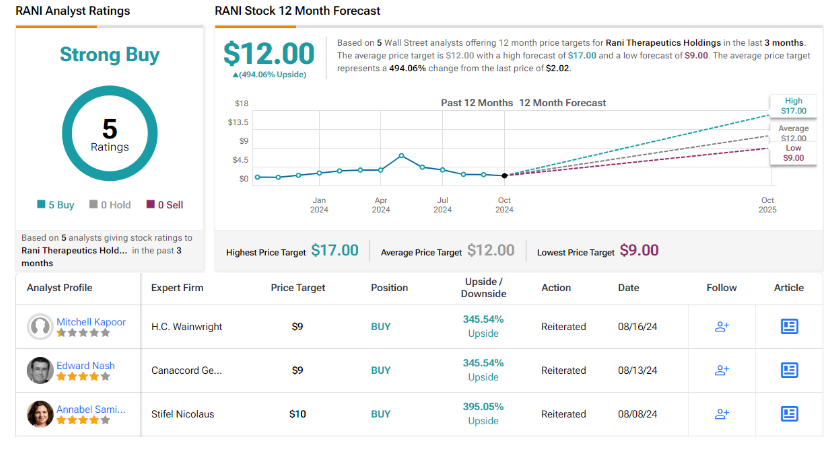Click Reiterated action in Mitchell Kapoor row
The image size is (834, 463).
coord(564,327)
